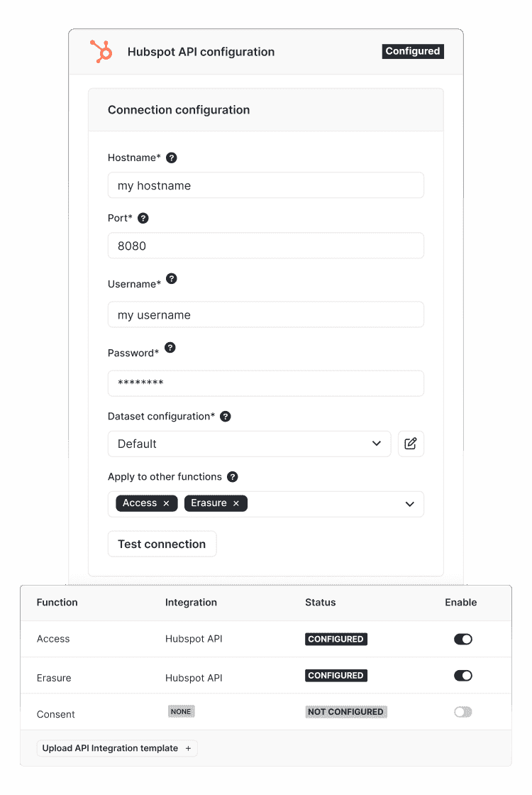Screen dimensions: 532x795
Task: Click Upload API Integration template button
Action: (117, 748)
